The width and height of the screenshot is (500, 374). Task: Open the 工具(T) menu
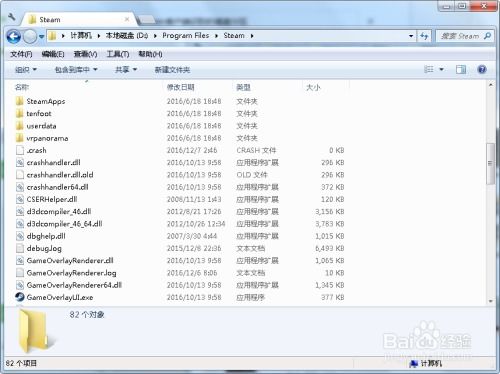pyautogui.click(x=118, y=54)
